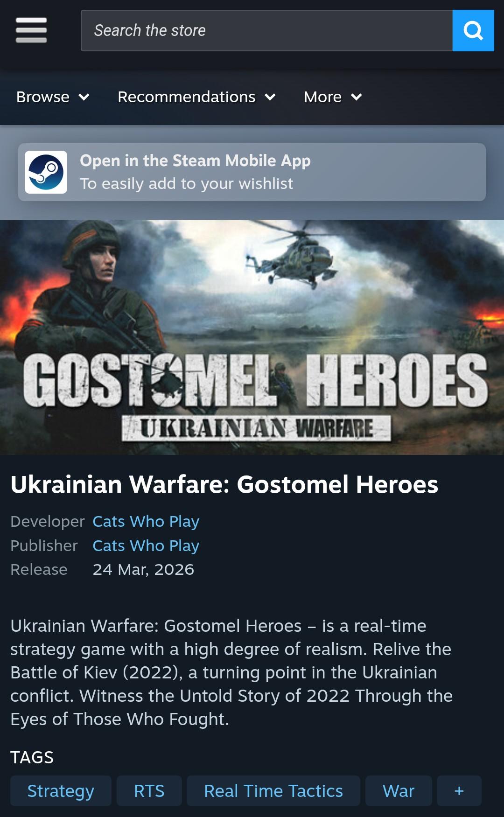Expand the More dropdown menu

[333, 97]
